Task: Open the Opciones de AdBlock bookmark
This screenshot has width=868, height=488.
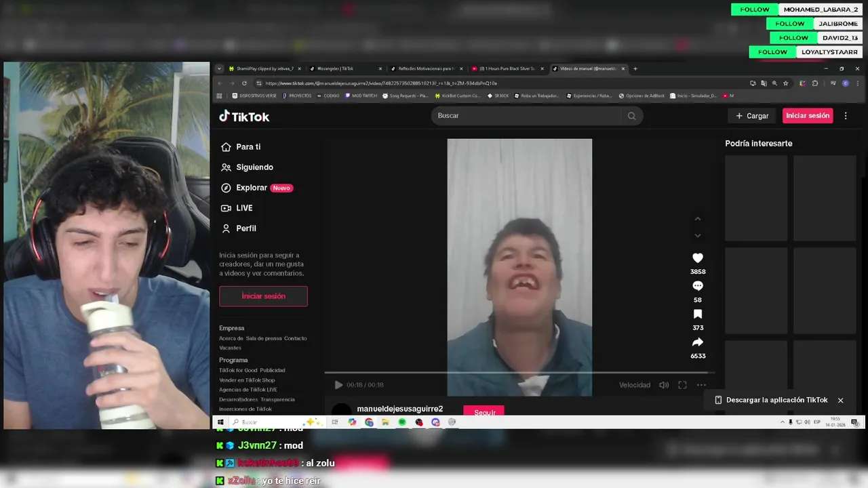Action: [x=642, y=96]
